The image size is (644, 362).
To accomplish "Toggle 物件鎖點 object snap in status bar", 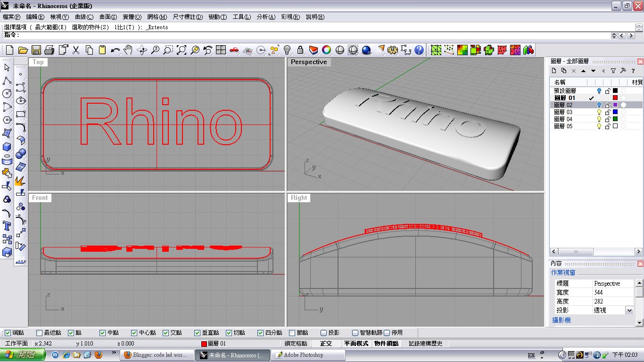I will click(x=387, y=344).
